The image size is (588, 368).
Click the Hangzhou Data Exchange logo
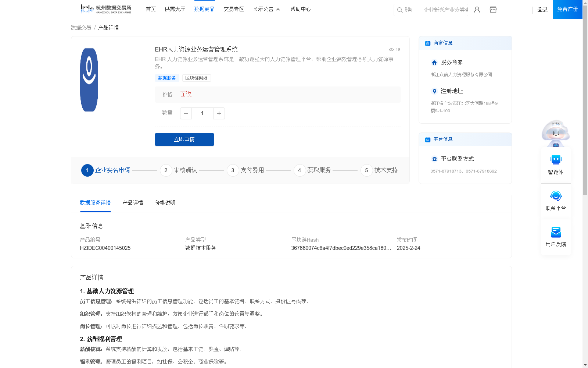(106, 9)
